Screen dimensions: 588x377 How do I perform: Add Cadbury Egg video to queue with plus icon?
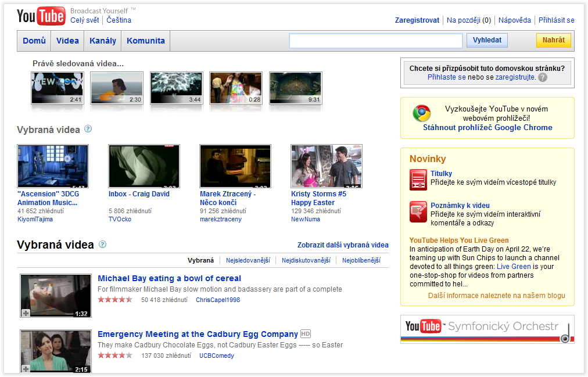26,369
